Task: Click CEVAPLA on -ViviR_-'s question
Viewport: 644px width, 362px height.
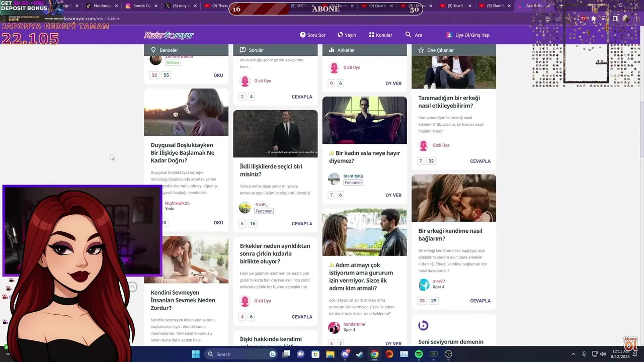Action: tap(302, 224)
